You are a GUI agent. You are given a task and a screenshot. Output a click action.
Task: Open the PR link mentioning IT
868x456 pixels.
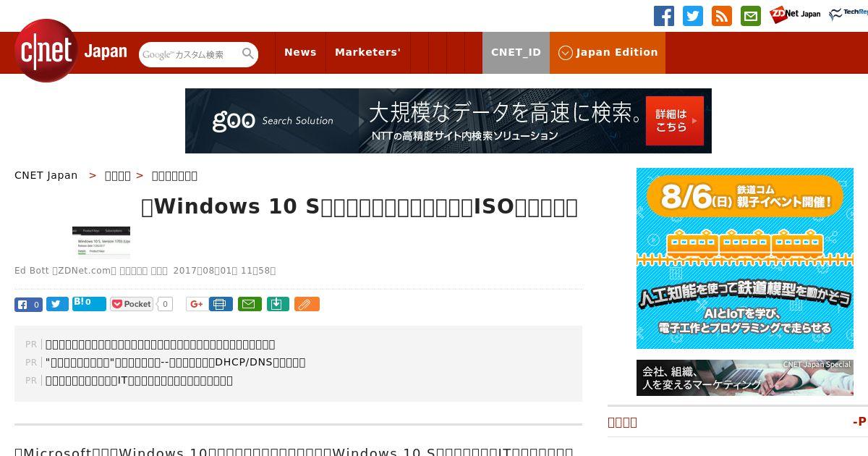pyautogui.click(x=139, y=380)
